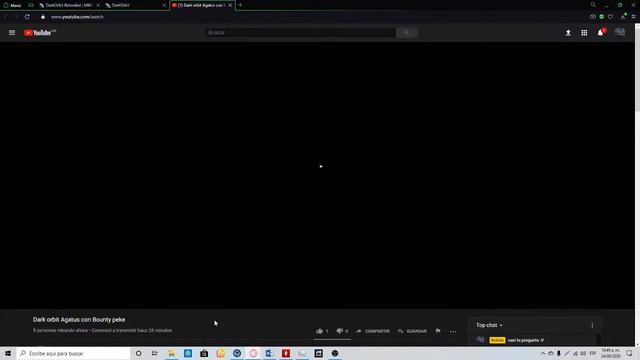
Task: Open the three-dot more actions menu
Action: pos(453,331)
